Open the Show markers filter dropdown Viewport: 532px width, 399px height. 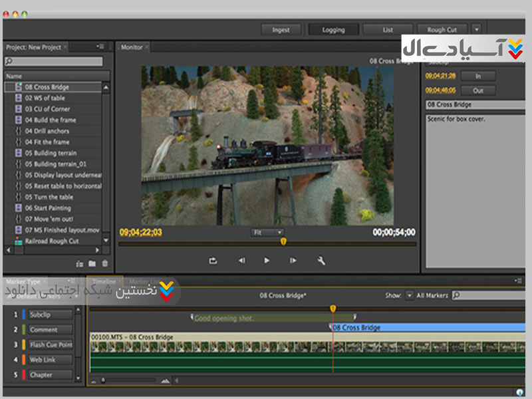coord(410,295)
